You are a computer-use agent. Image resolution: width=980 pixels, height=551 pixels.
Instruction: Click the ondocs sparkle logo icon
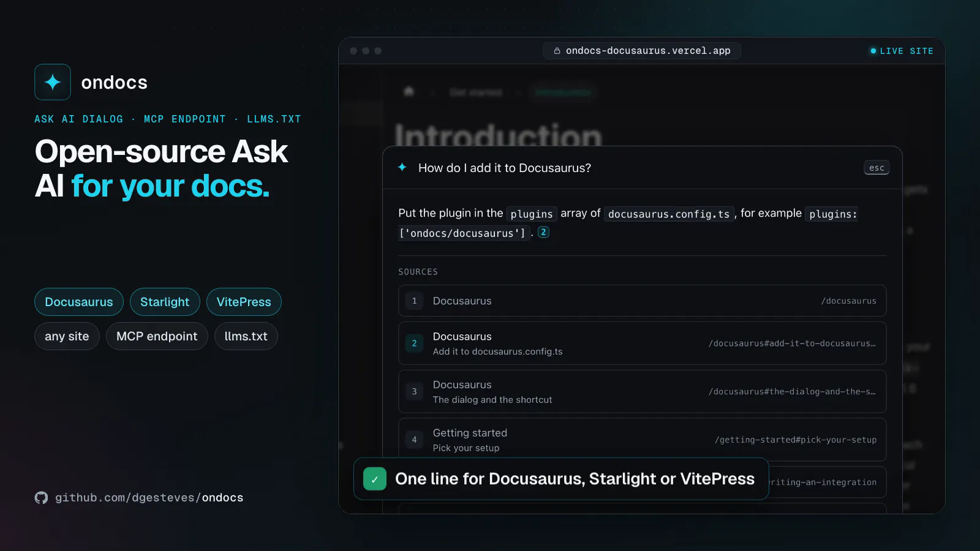[x=53, y=82]
